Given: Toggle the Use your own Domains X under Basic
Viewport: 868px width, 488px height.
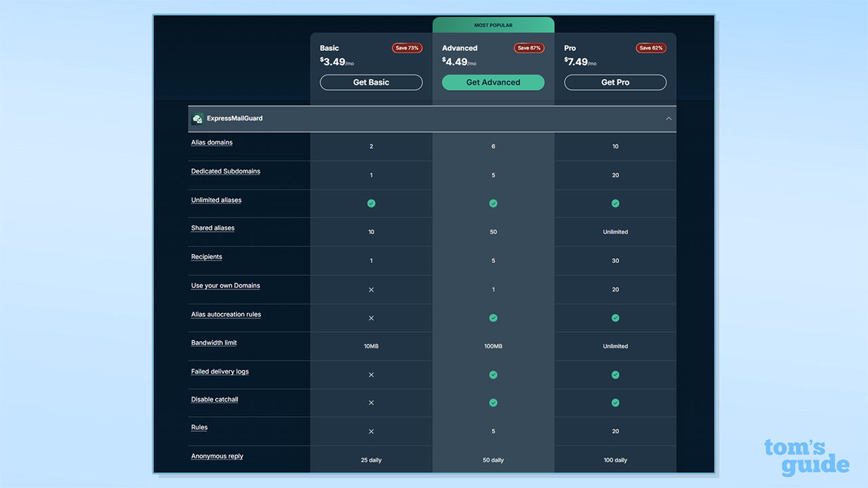Looking at the screenshot, I should [371, 289].
